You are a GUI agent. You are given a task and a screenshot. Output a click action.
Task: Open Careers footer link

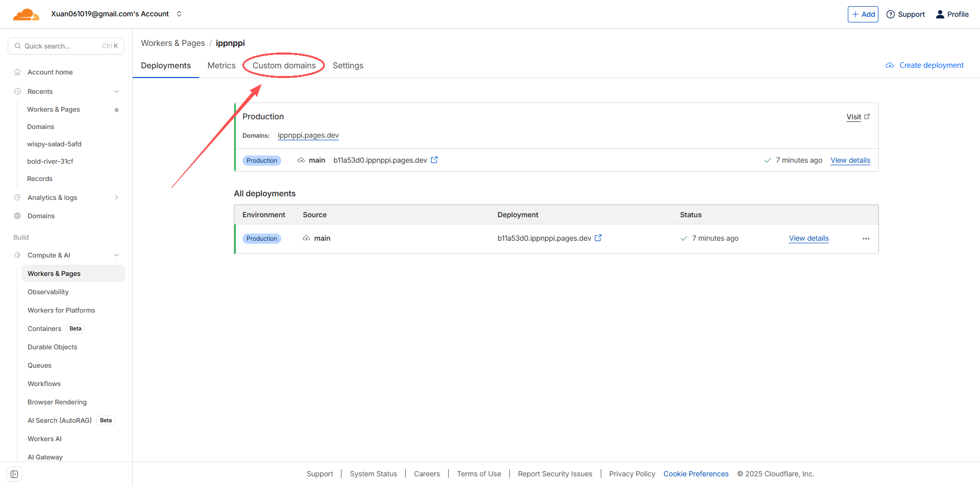click(427, 474)
